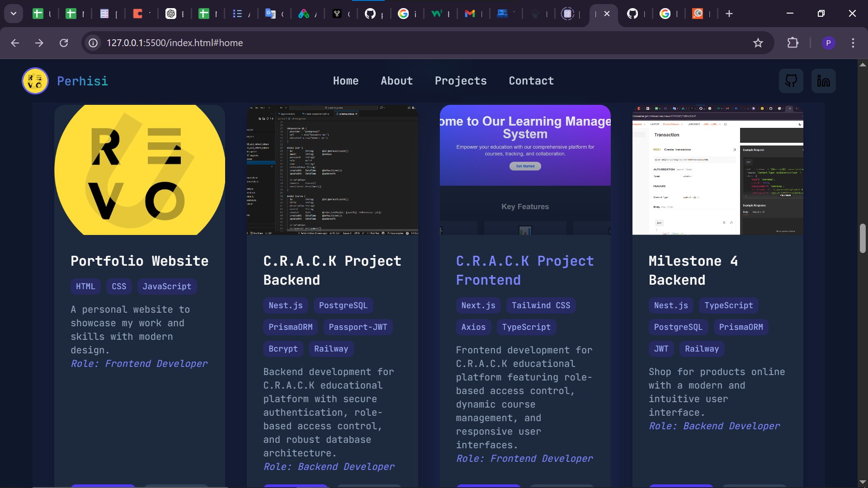The image size is (868, 488).
Task: Navigate to About in the navbar
Action: click(396, 81)
